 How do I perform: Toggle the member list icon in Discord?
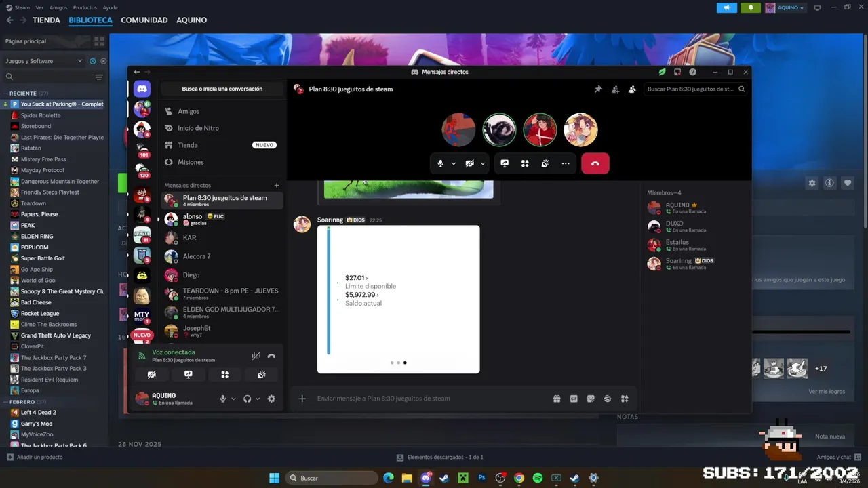[x=632, y=89]
